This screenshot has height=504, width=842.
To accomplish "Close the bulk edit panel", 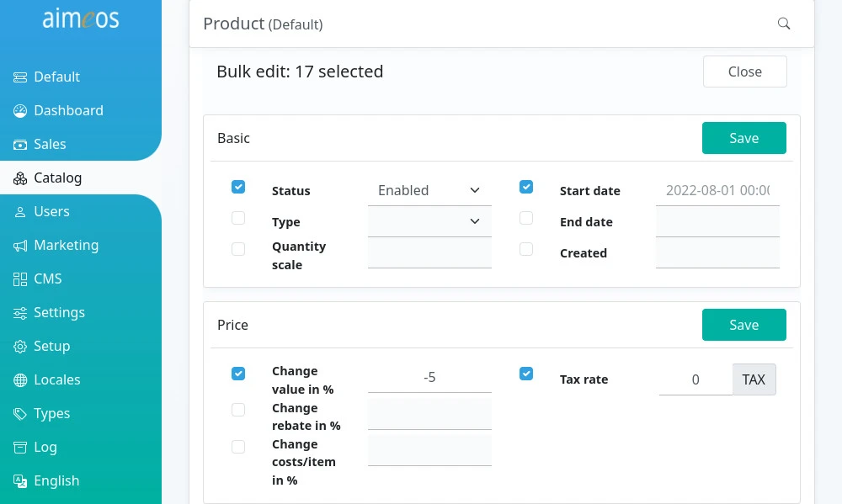I will (745, 72).
